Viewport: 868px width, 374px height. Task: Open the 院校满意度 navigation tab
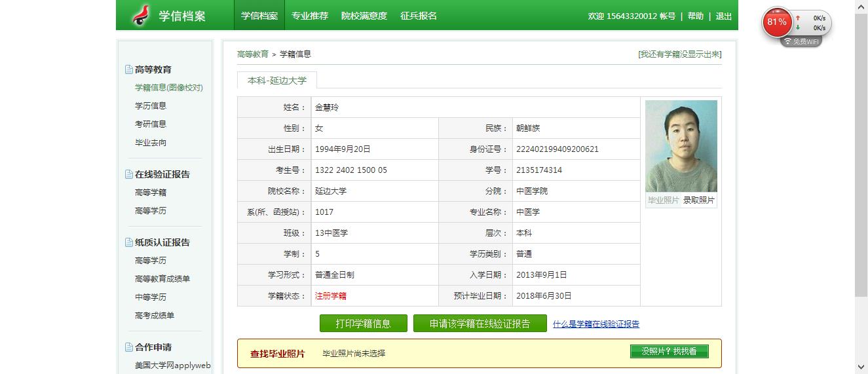(x=364, y=16)
